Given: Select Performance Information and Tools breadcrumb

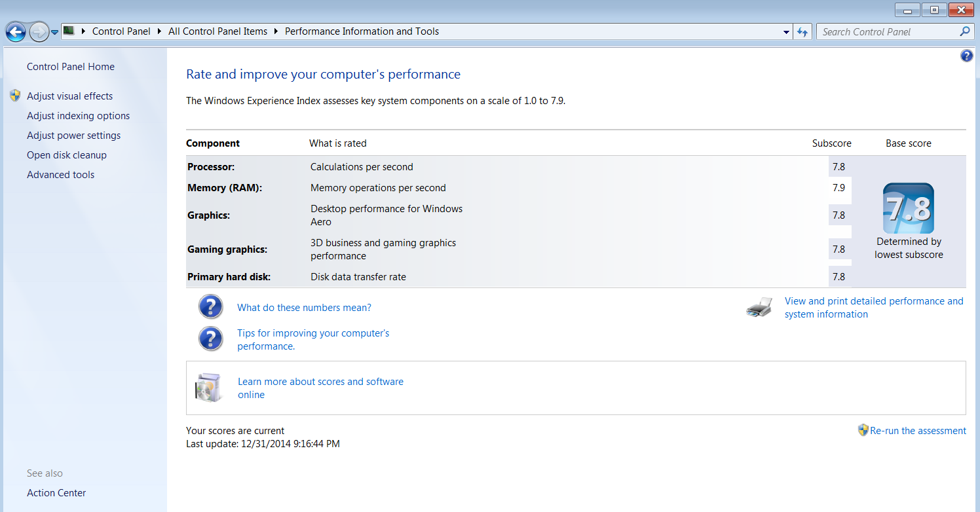Looking at the screenshot, I should tap(362, 31).
